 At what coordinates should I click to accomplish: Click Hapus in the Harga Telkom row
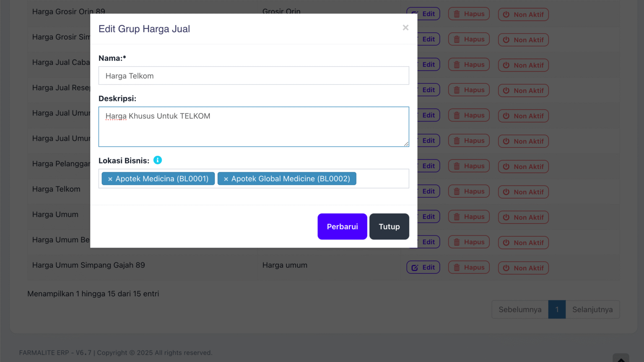[x=469, y=191]
